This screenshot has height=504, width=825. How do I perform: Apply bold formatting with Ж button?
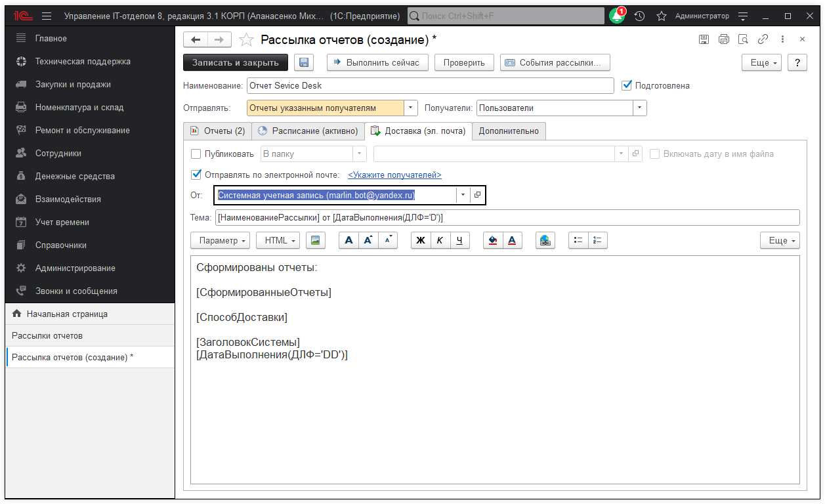(421, 241)
